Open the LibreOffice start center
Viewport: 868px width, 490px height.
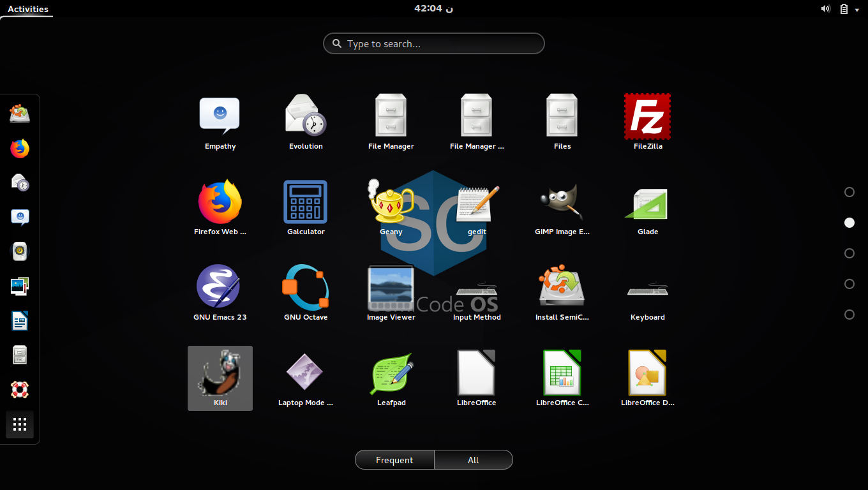(x=477, y=378)
